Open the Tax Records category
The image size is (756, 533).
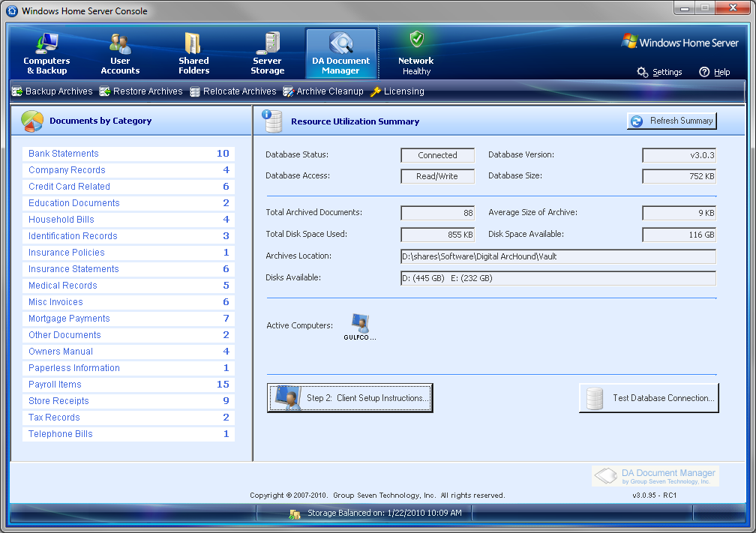click(129, 418)
